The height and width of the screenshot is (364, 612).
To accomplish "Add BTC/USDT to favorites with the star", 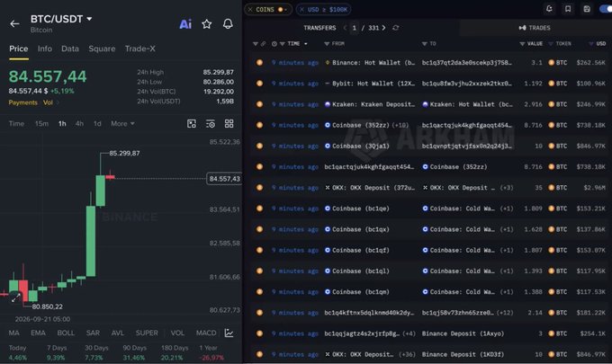I will point(206,24).
